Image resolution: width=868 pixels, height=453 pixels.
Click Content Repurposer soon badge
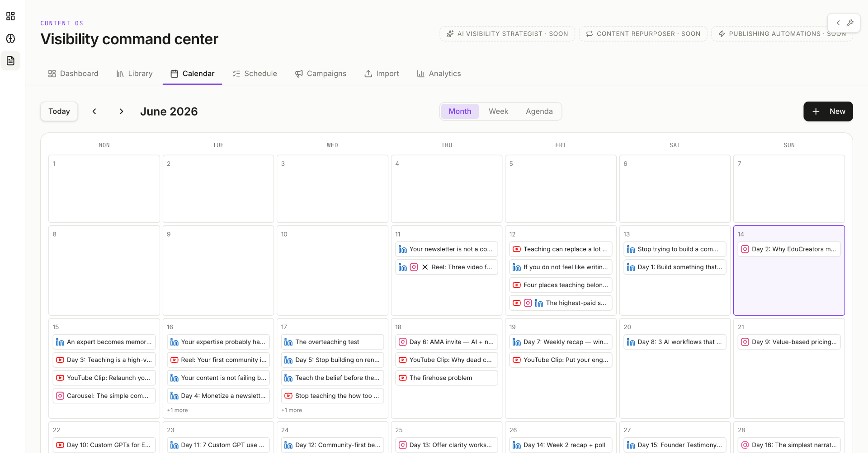tap(643, 34)
